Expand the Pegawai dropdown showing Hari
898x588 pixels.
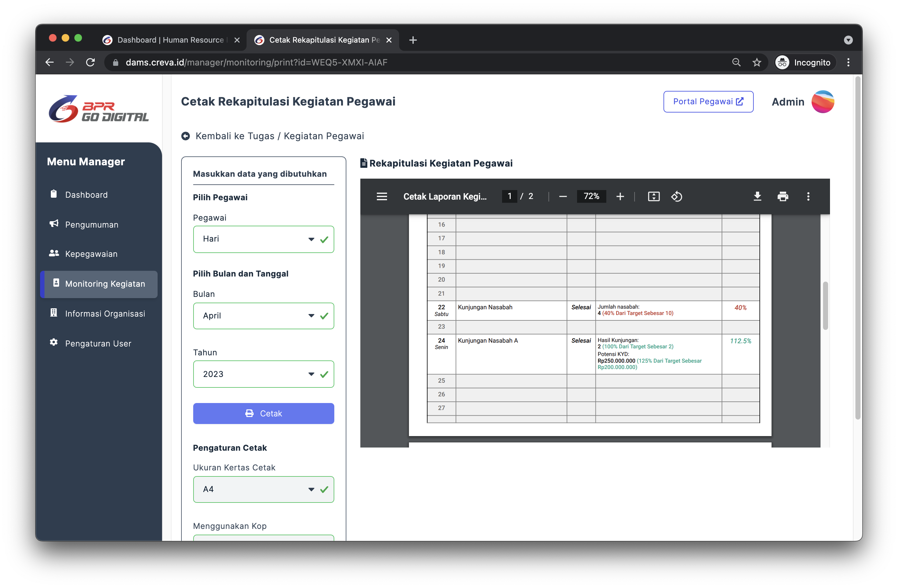pyautogui.click(x=263, y=239)
